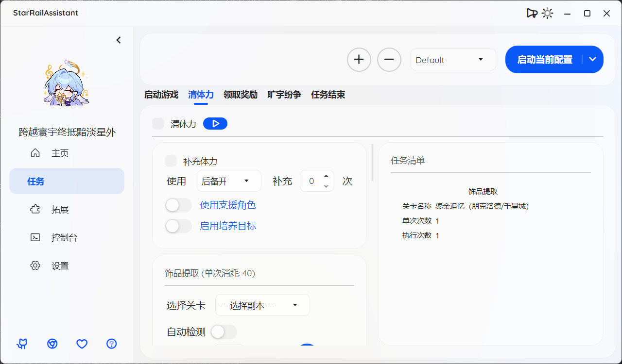This screenshot has width=622, height=364.
Task: Switch to the 领取奖励 tab
Action: pos(241,95)
